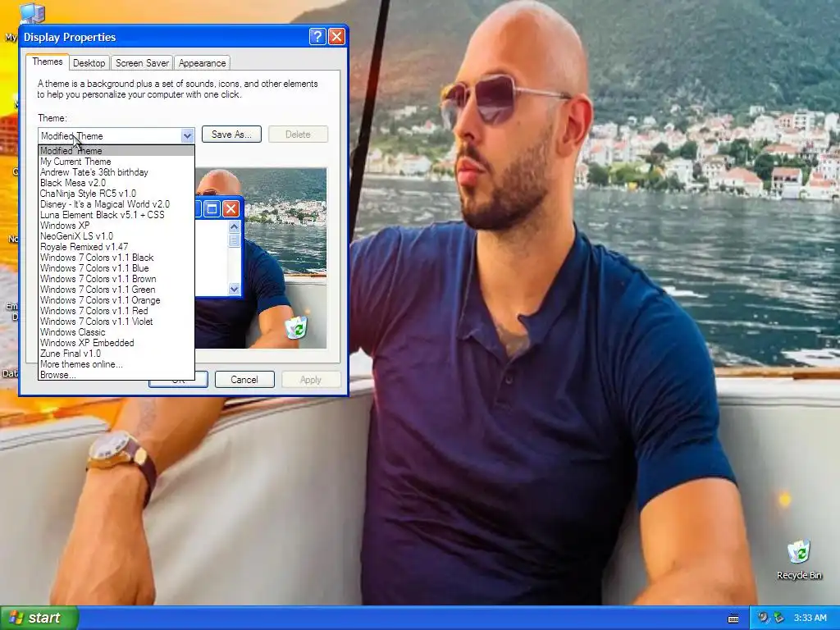
Task: Select Windows 7 Colors v1.1 Brown
Action: pyautogui.click(x=116, y=279)
